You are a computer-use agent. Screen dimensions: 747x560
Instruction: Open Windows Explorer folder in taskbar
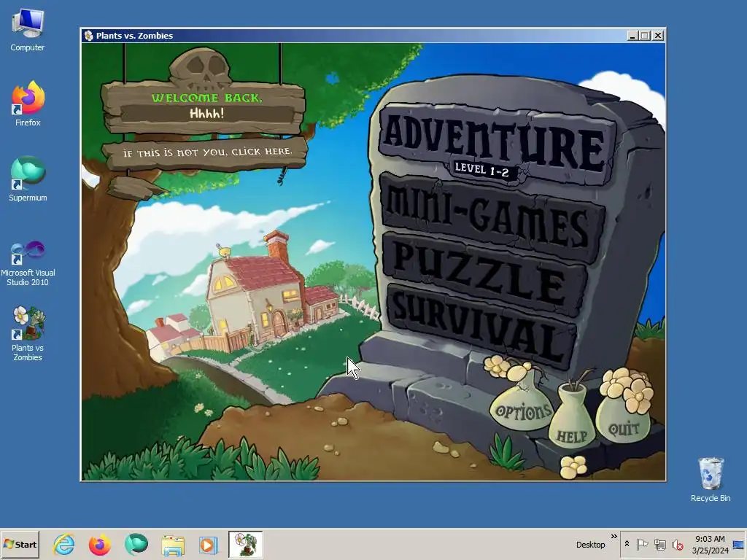(x=172, y=544)
